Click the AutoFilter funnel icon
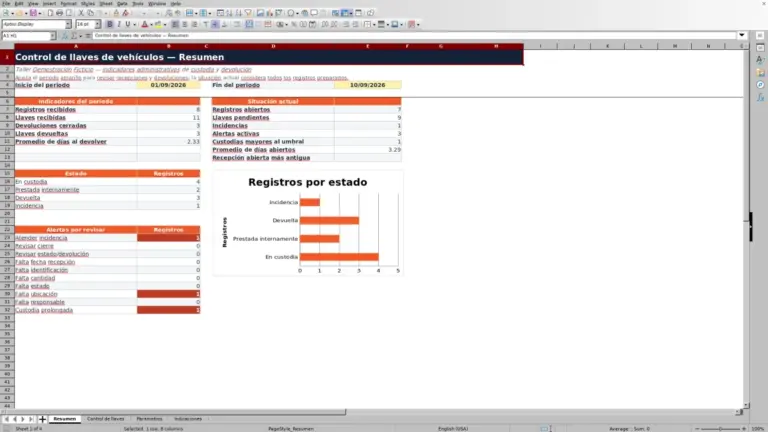 248,13
